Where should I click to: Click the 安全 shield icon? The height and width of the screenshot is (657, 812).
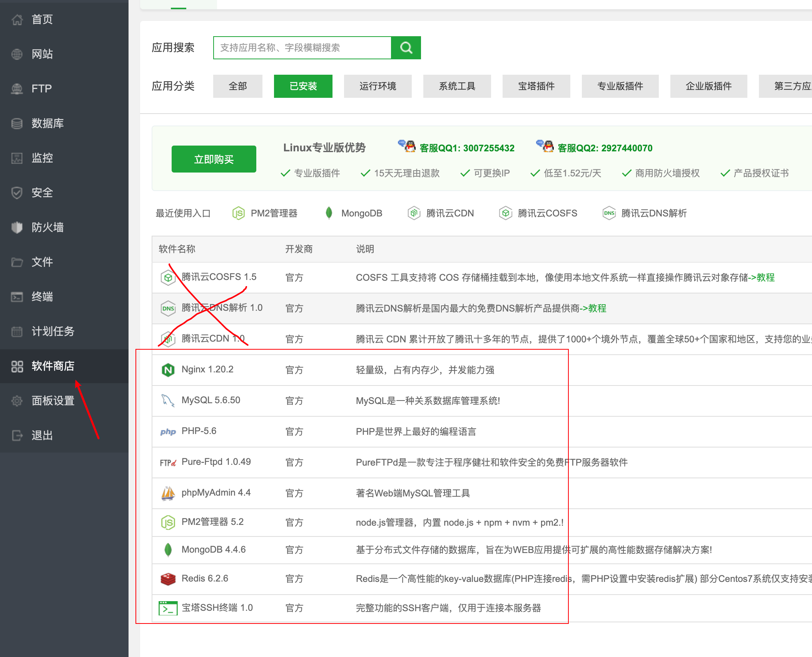(x=17, y=193)
